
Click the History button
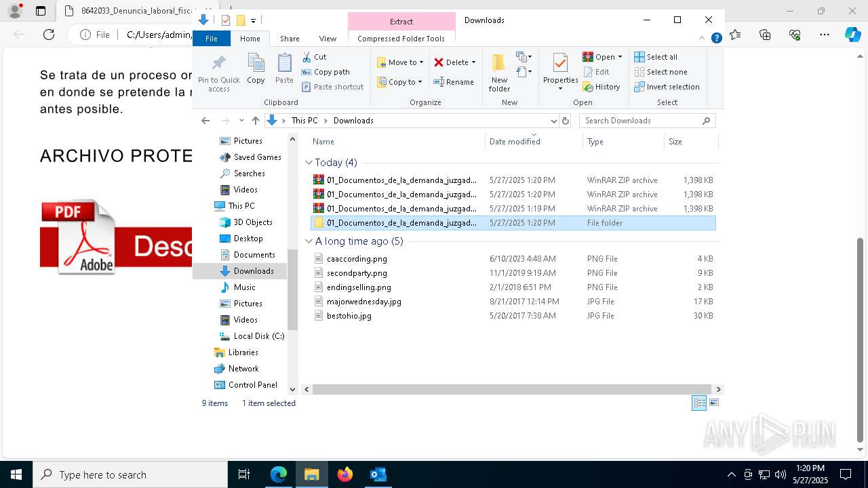[x=601, y=87]
